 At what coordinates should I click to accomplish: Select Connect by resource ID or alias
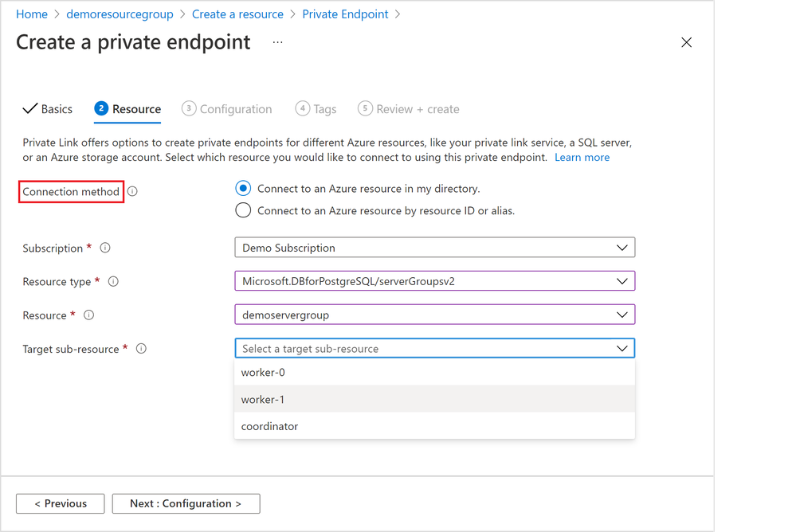click(243, 211)
